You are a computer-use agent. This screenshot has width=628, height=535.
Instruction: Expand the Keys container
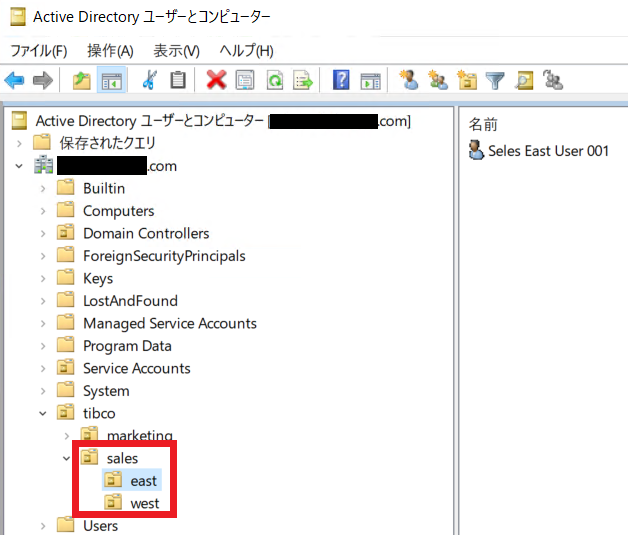point(43,278)
